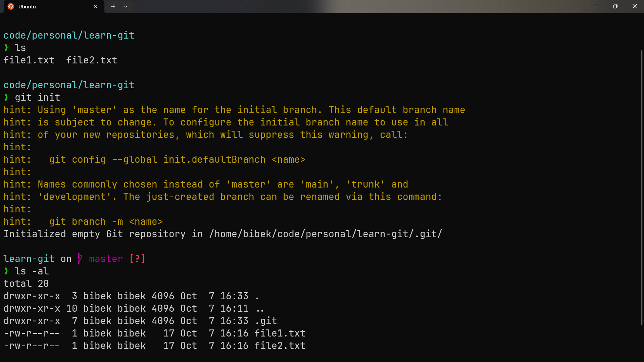Open the tab options chevron next to plus button

point(126,6)
